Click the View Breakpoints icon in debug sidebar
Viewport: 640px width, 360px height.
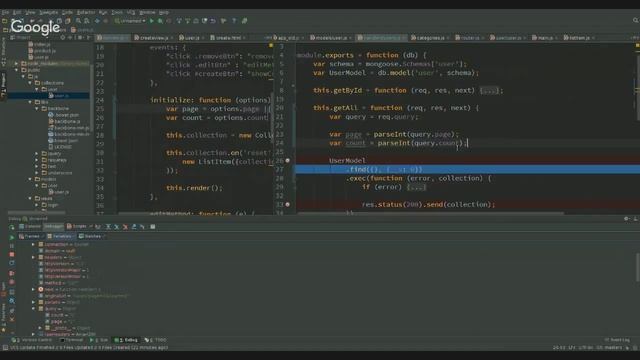click(12, 273)
